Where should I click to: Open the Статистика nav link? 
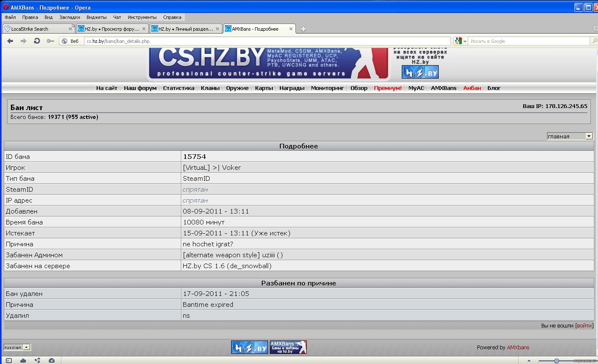pyautogui.click(x=179, y=88)
